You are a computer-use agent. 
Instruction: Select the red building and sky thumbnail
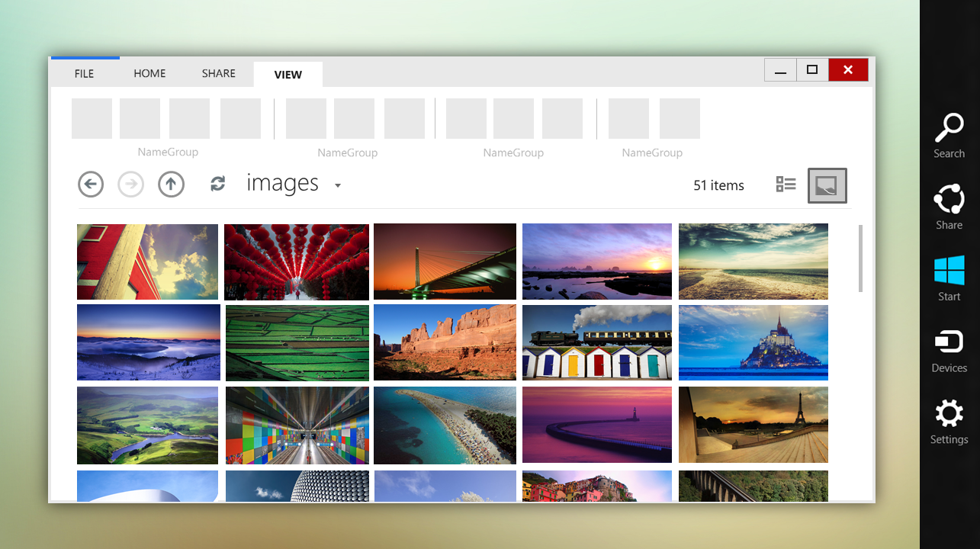click(147, 262)
